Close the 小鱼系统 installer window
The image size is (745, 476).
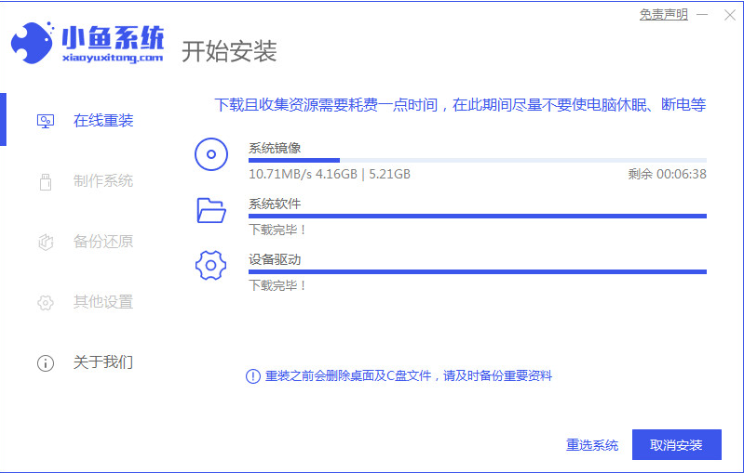point(729,15)
